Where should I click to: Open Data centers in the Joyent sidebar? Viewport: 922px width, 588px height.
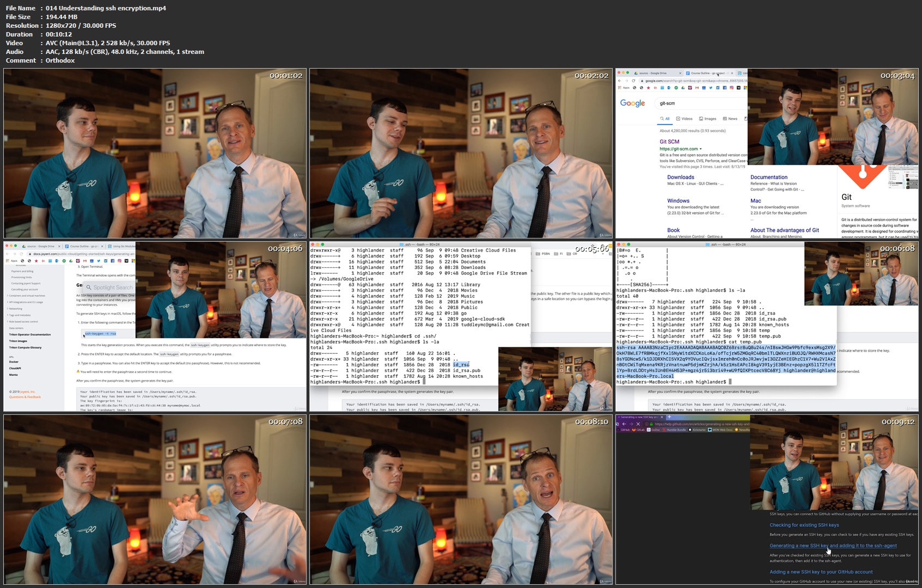[16, 328]
